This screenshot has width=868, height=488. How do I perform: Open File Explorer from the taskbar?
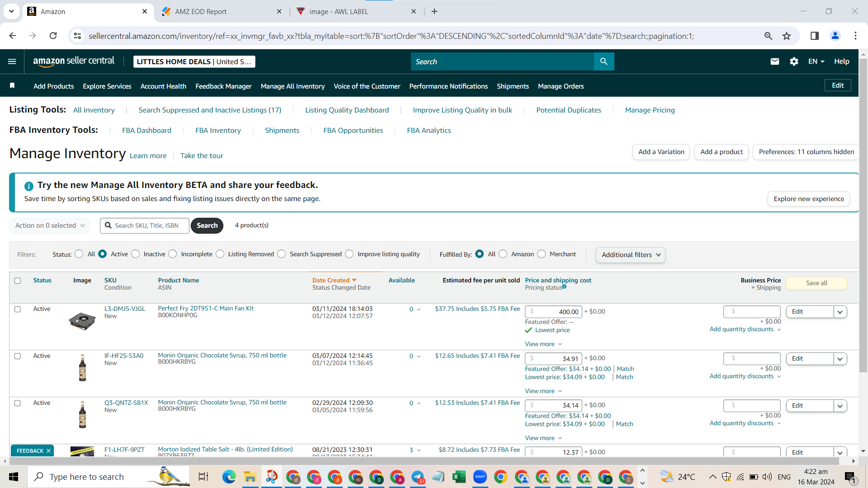(x=250, y=477)
